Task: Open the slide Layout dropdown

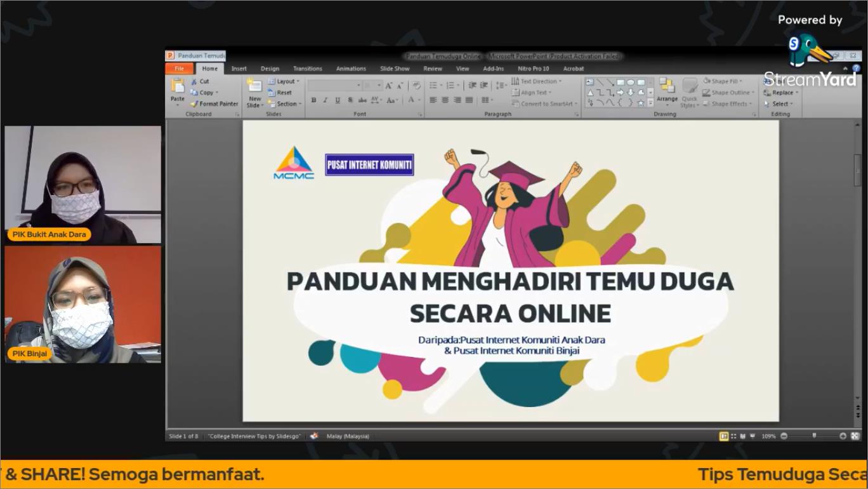Action: point(283,81)
